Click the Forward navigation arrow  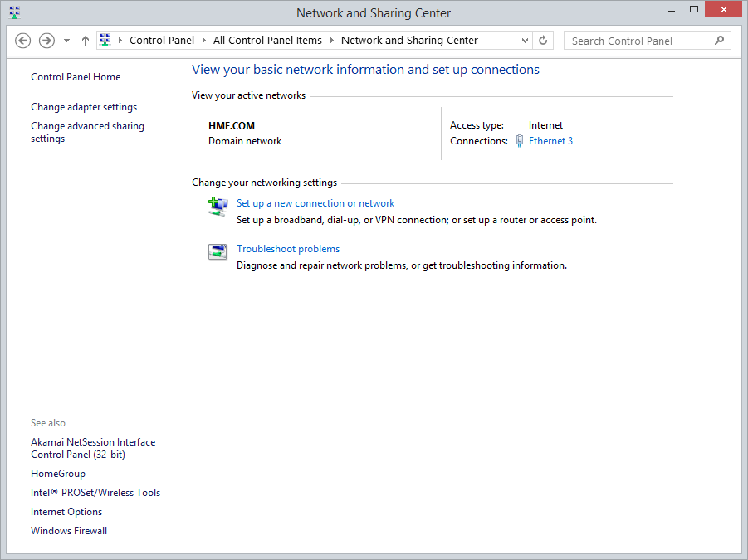tap(47, 41)
